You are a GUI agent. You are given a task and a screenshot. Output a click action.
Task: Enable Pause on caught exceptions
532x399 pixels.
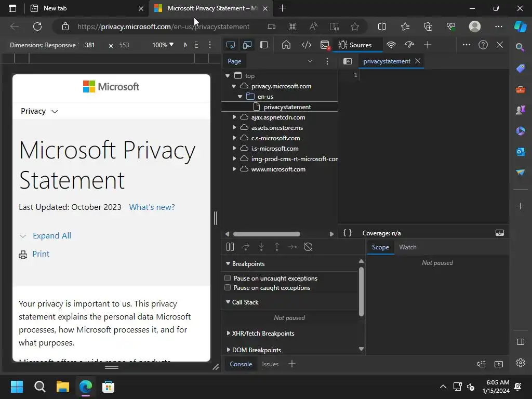(228, 288)
